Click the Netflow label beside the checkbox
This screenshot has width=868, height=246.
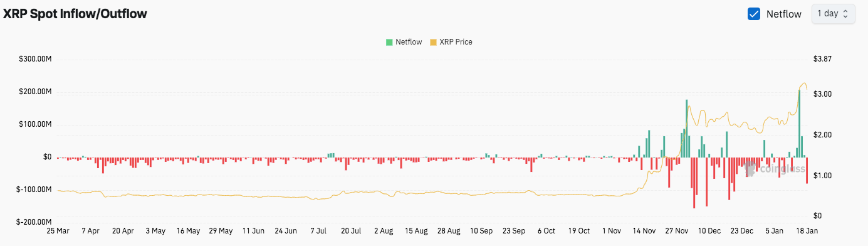(x=784, y=14)
